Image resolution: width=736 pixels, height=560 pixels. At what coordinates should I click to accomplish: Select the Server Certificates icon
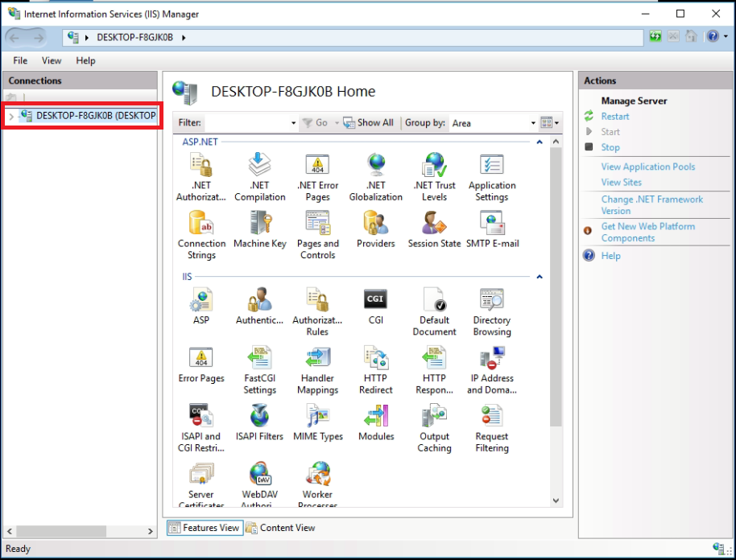click(x=201, y=484)
